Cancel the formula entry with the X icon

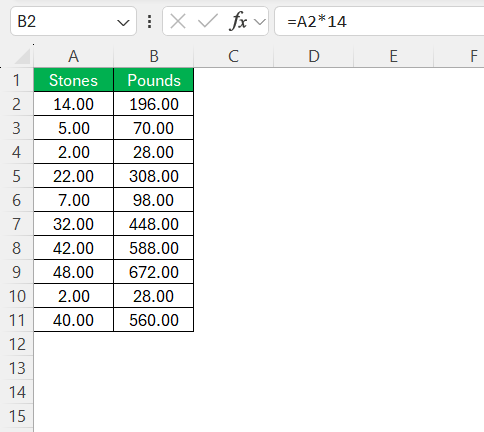pyautogui.click(x=178, y=22)
